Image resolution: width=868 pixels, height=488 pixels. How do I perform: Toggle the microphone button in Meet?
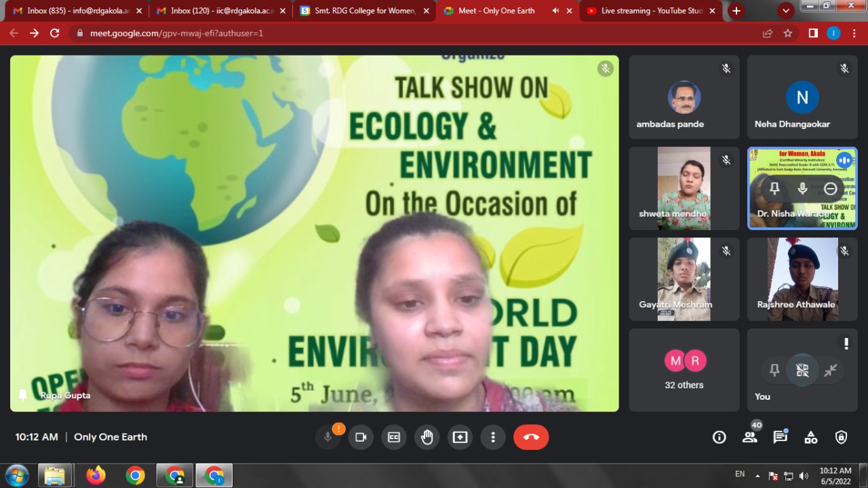tap(328, 437)
